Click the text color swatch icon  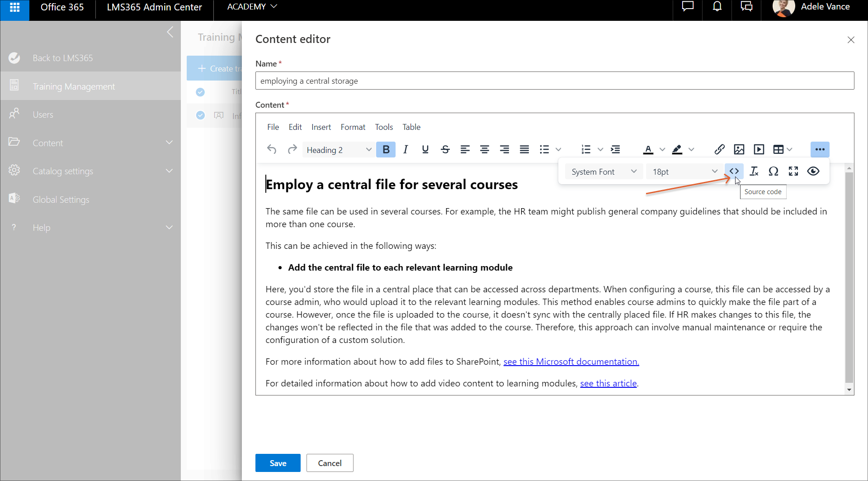tap(648, 149)
